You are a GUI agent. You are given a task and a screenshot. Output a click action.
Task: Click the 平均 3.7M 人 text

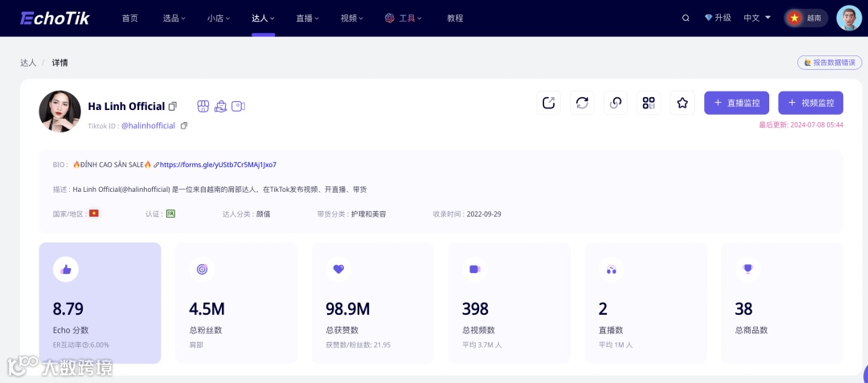click(x=482, y=345)
